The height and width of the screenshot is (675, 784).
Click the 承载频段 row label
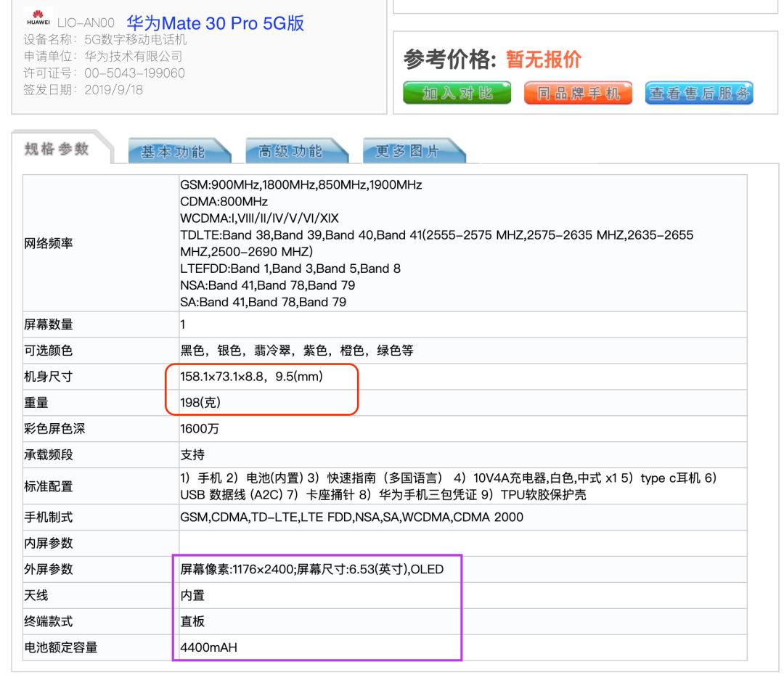click(49, 454)
